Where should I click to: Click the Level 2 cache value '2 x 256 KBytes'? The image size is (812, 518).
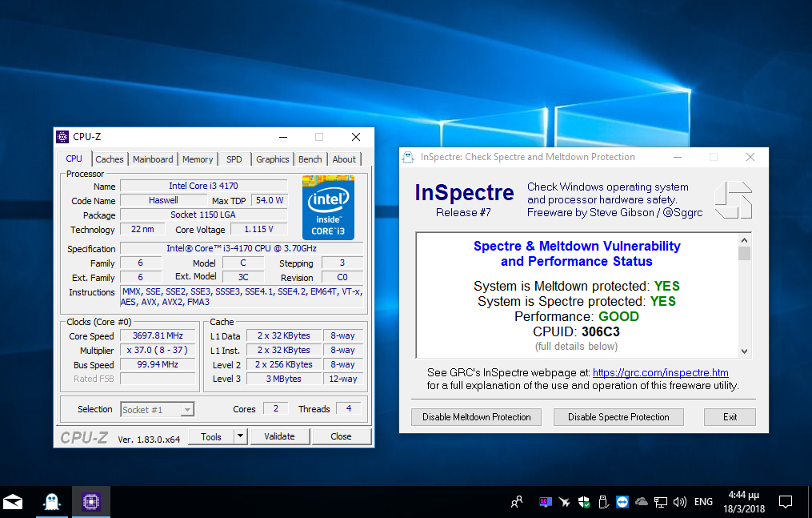284,364
